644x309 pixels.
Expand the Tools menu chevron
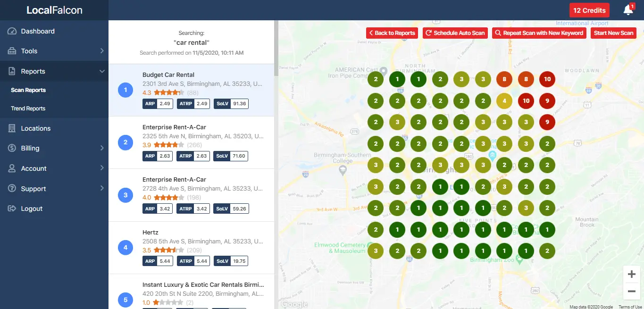pyautogui.click(x=101, y=51)
